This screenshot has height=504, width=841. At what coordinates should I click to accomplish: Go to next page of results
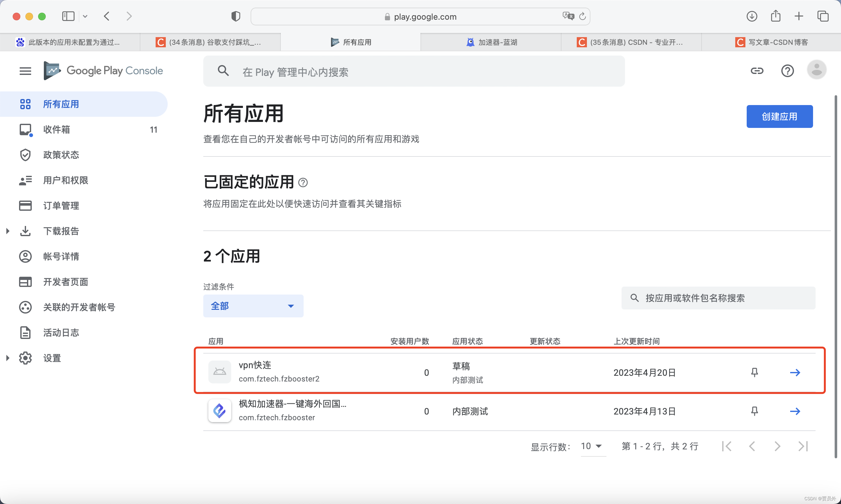click(777, 446)
